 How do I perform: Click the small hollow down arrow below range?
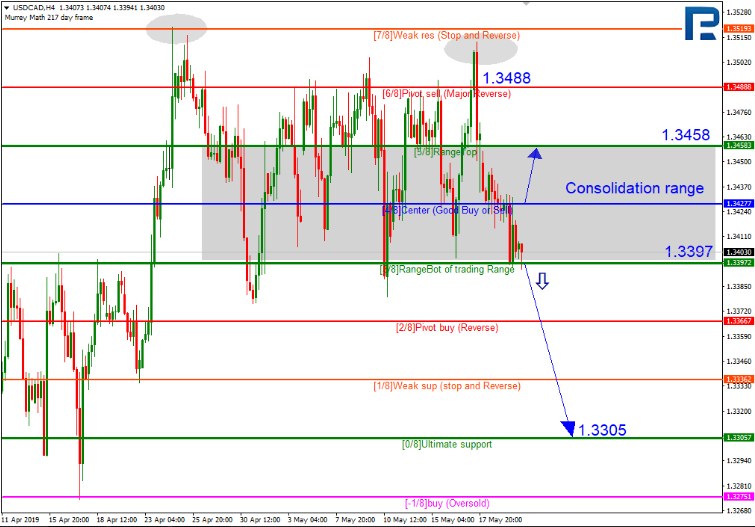pyautogui.click(x=541, y=283)
